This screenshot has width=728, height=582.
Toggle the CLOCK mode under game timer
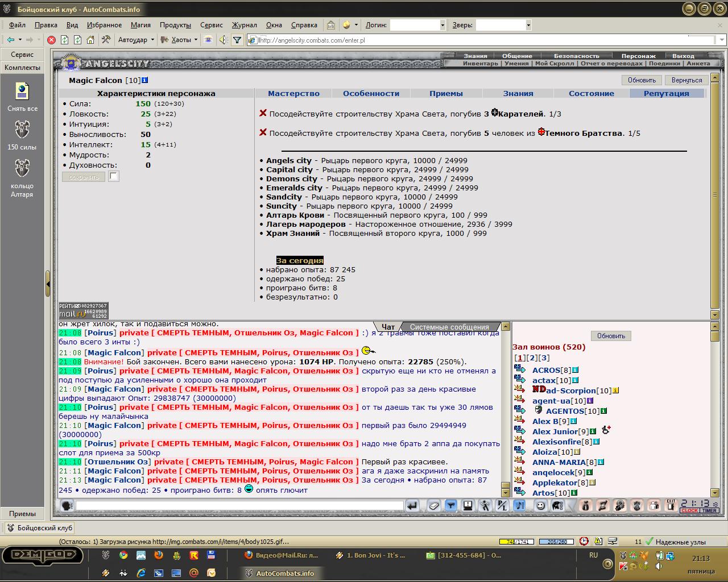[689, 510]
